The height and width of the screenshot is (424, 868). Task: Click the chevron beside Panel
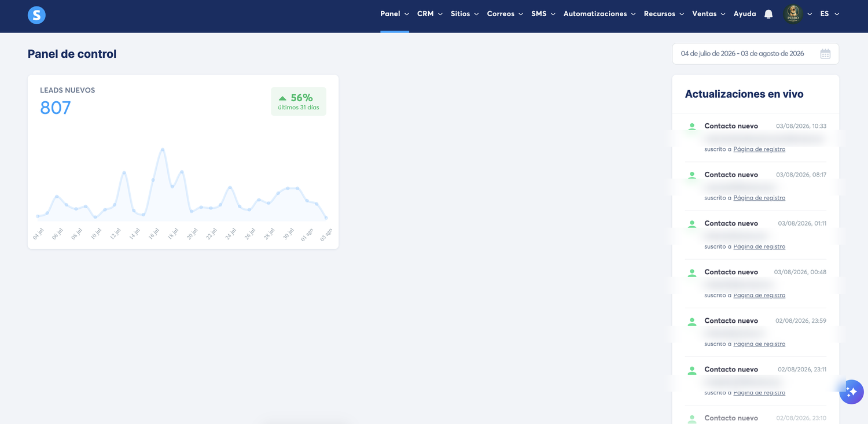click(407, 14)
